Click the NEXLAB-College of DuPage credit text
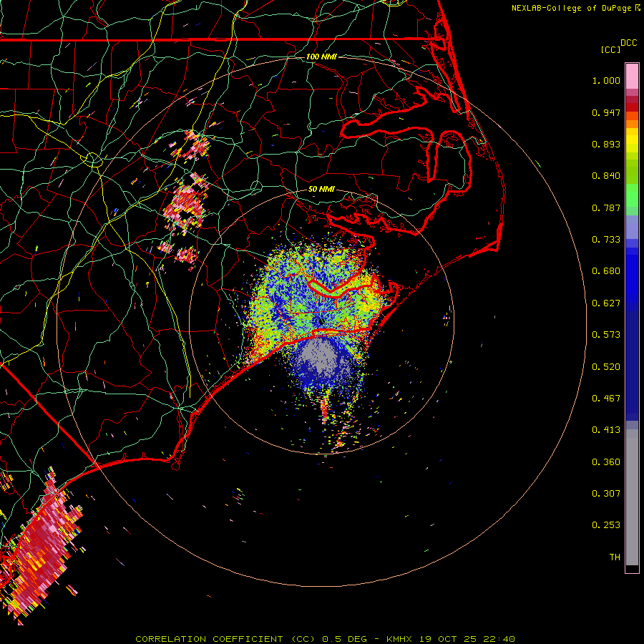This screenshot has height=644, width=644. click(x=571, y=8)
